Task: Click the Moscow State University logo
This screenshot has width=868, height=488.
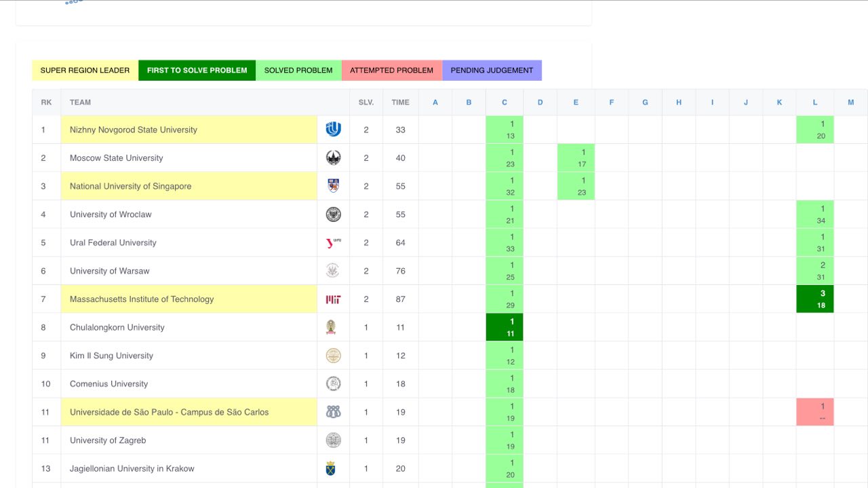Action: click(x=333, y=158)
